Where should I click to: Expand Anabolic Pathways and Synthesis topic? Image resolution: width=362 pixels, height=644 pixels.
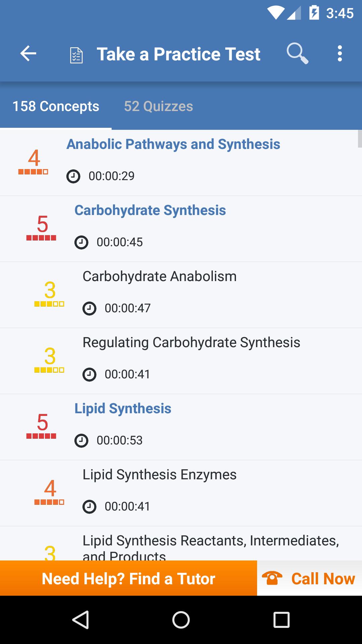pyautogui.click(x=173, y=144)
